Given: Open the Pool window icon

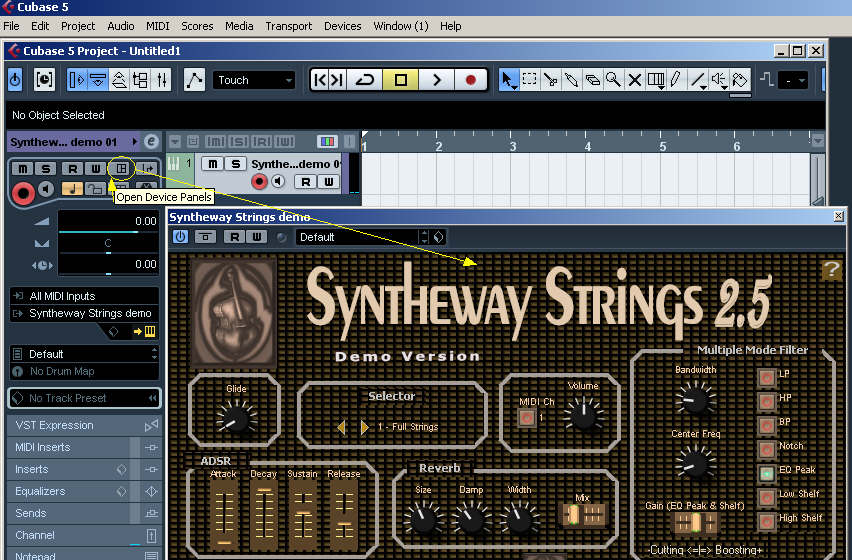Looking at the screenshot, I should click(x=140, y=80).
